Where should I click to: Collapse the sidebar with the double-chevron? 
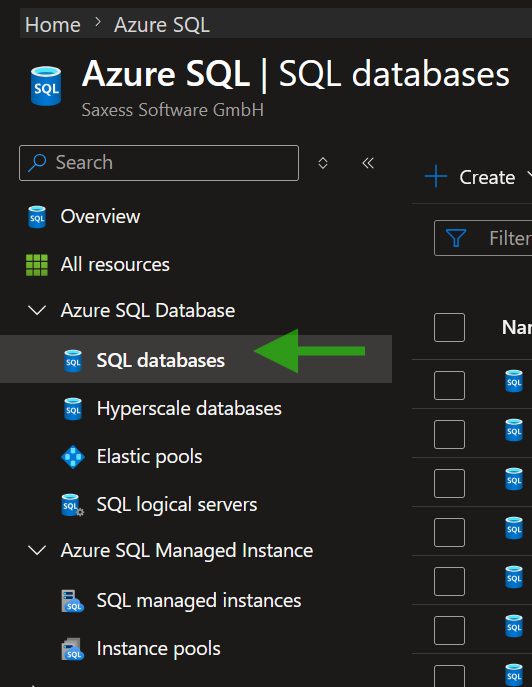pos(368,163)
